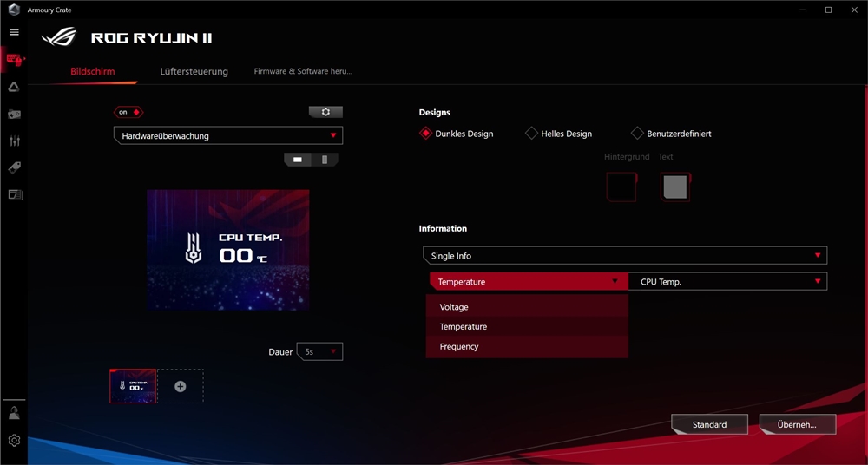Viewport: 868px width, 465px height.
Task: Minimize the Armoury Crate window
Action: (x=803, y=10)
